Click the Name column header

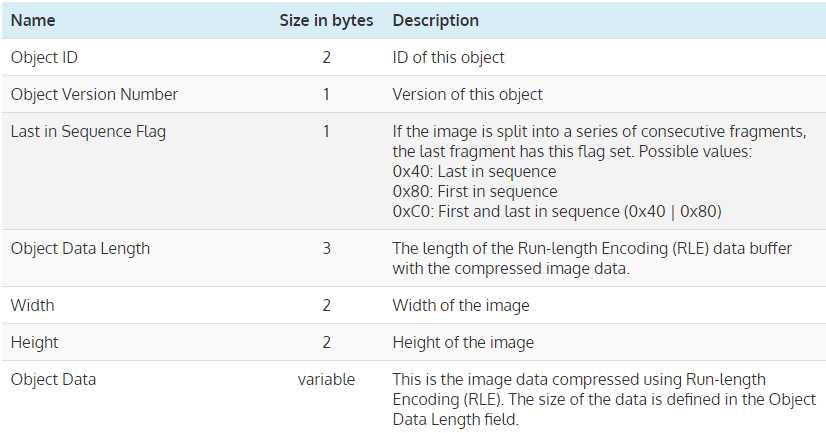pos(33,20)
